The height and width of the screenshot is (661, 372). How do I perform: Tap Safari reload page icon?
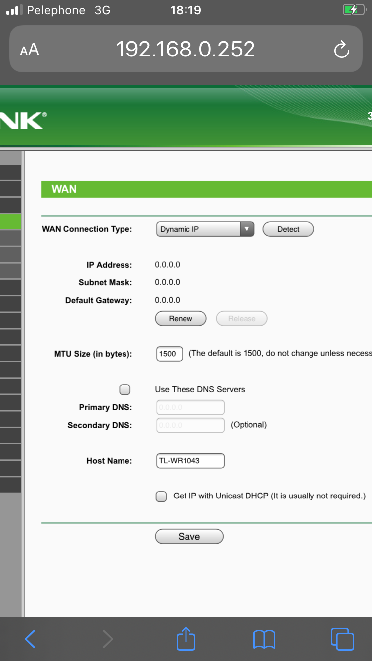341,50
